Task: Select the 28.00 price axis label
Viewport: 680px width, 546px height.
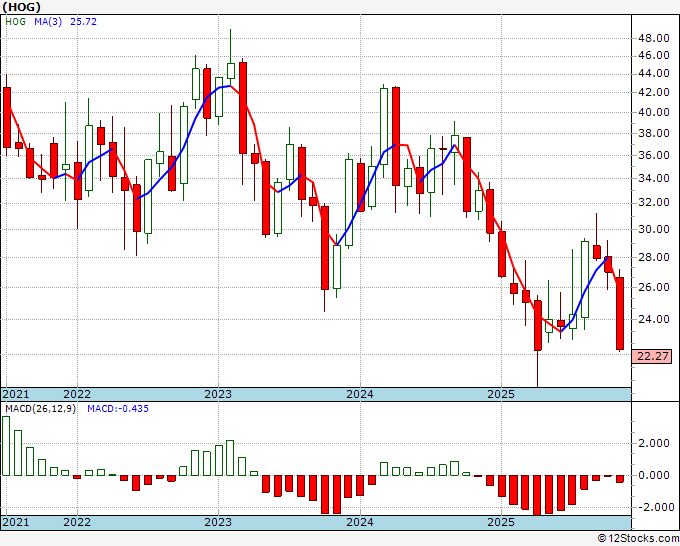Action: [654, 258]
